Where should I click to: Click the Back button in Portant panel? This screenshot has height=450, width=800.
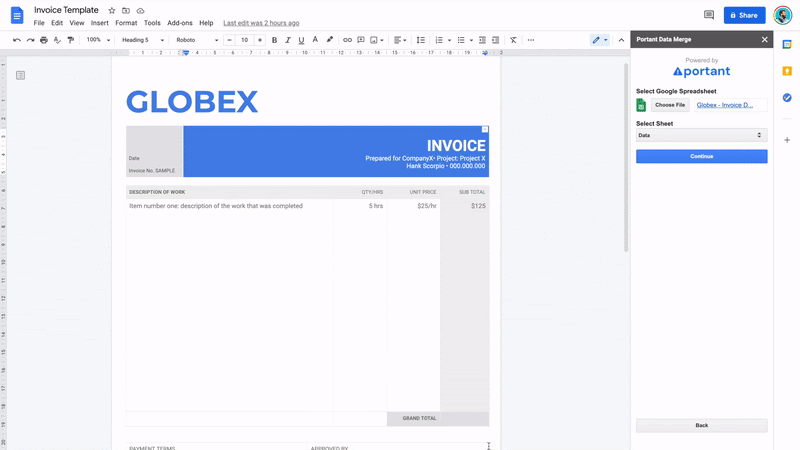(x=702, y=426)
